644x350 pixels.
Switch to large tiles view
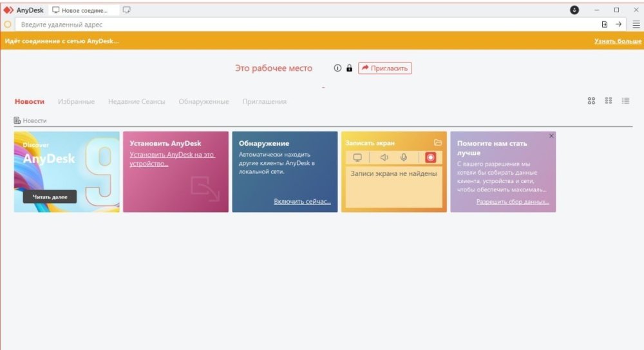click(591, 101)
